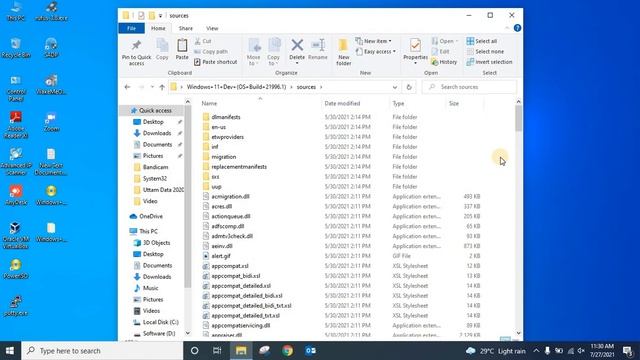Viewport: 640px width, 360px height.
Task: Show hidden system tray icons
Action: point(536,351)
